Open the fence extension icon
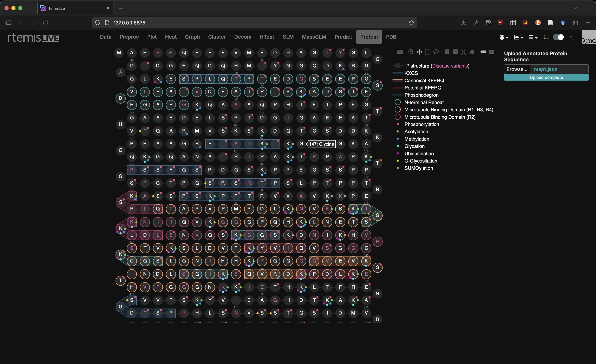 click(513, 22)
